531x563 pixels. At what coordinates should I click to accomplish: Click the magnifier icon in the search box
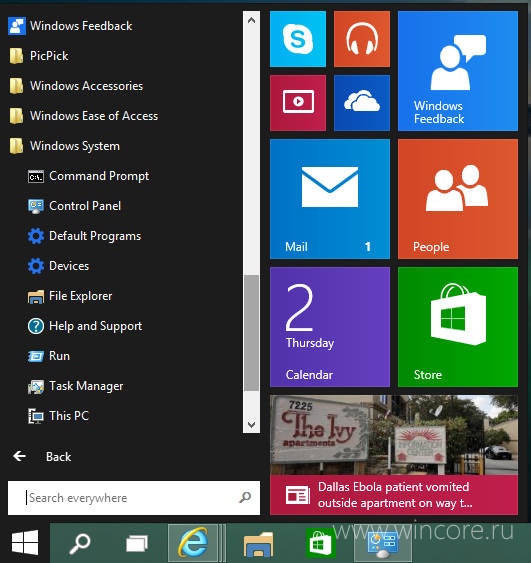[x=245, y=498]
